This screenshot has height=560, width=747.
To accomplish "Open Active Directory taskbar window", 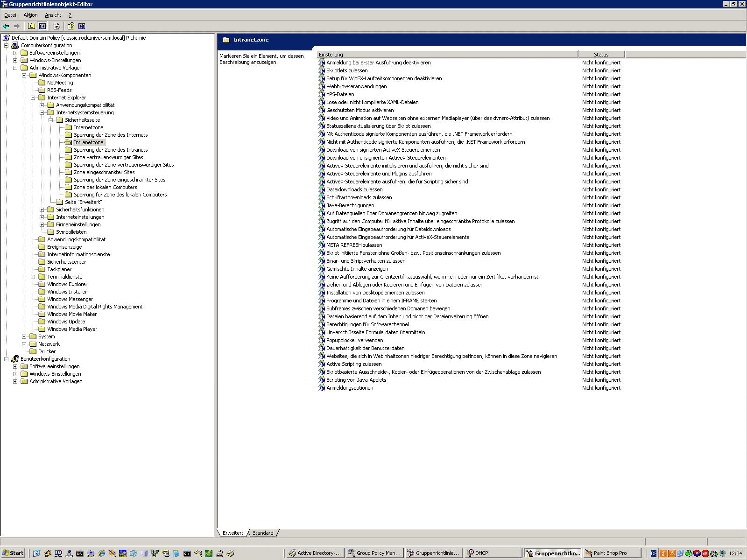I will click(x=315, y=553).
